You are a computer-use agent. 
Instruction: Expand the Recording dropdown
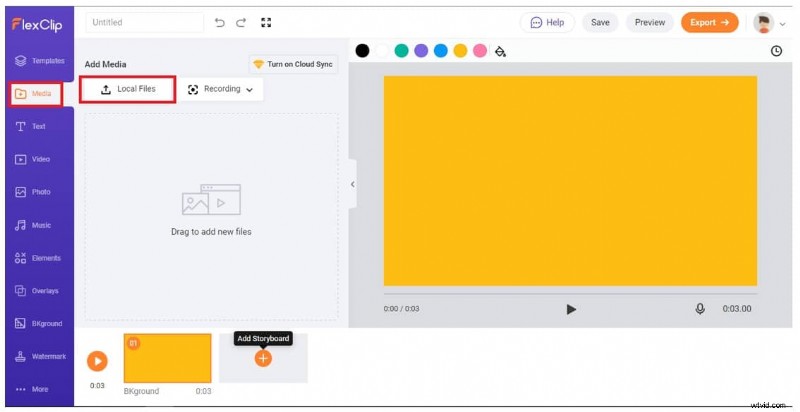point(220,89)
